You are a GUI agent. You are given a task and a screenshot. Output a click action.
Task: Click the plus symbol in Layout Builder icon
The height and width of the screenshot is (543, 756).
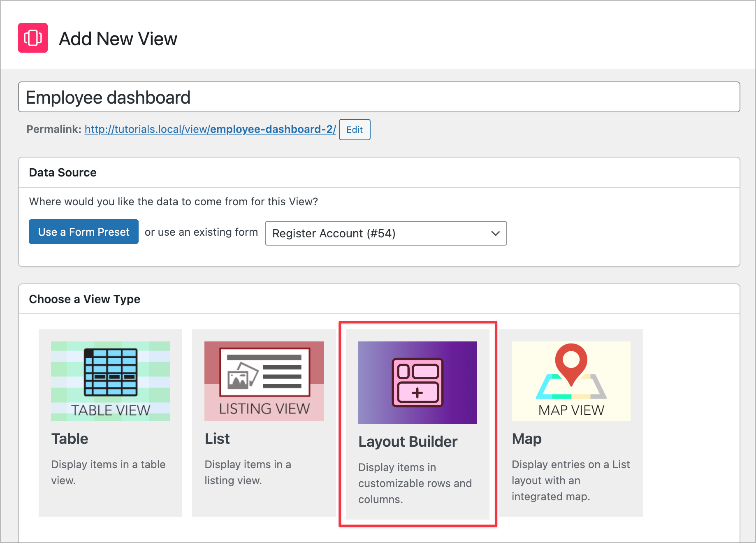[x=417, y=393]
